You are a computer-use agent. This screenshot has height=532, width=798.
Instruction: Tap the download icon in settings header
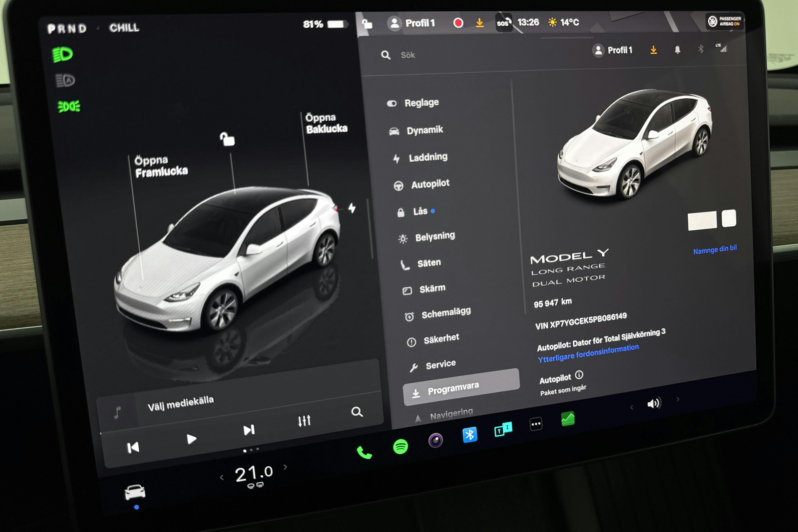point(654,50)
